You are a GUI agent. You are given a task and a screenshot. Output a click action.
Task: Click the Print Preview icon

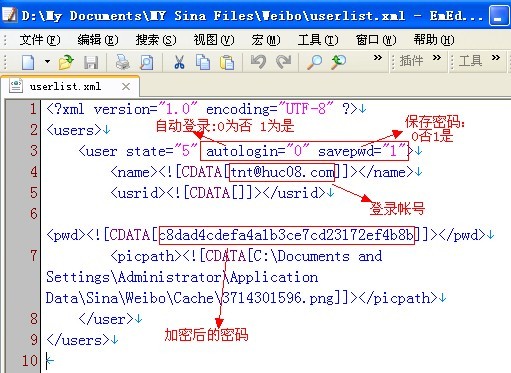point(147,62)
